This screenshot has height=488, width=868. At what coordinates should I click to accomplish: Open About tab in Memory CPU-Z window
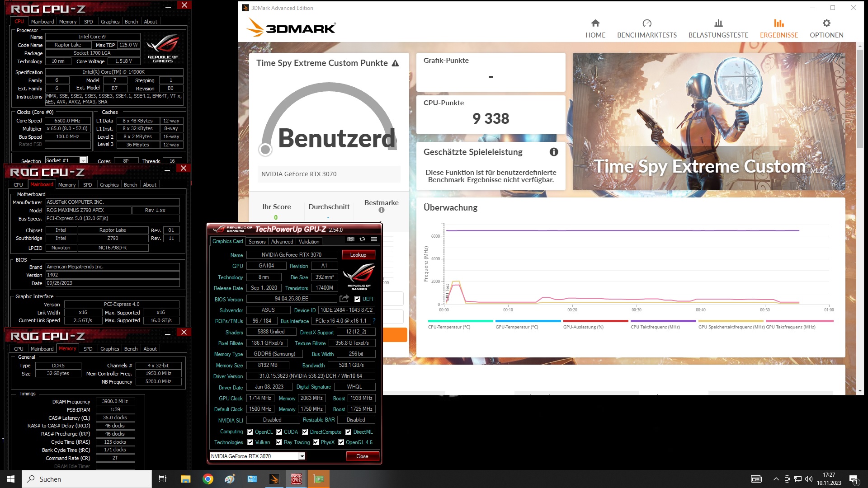150,349
